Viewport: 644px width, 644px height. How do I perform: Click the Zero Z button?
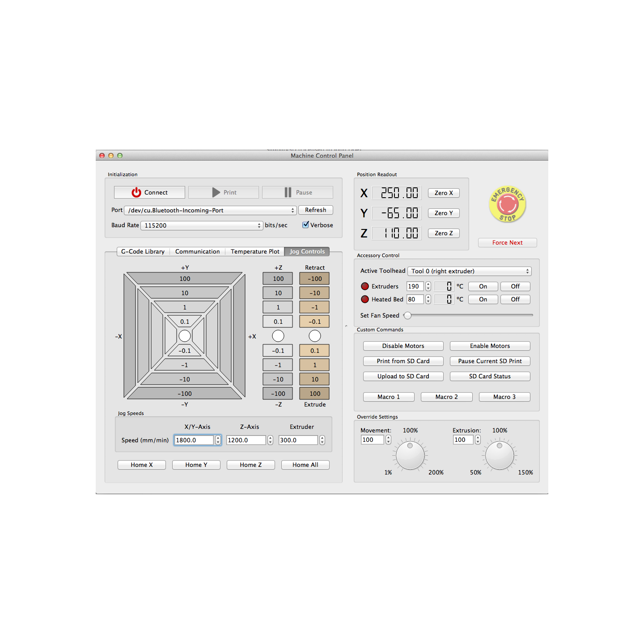click(x=444, y=233)
